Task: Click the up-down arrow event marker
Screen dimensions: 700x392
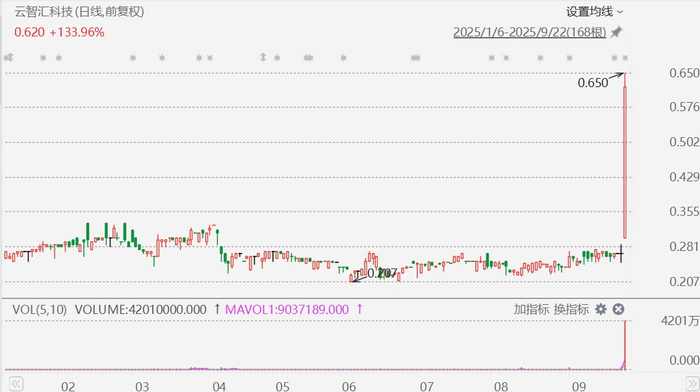Action: click(x=263, y=57)
